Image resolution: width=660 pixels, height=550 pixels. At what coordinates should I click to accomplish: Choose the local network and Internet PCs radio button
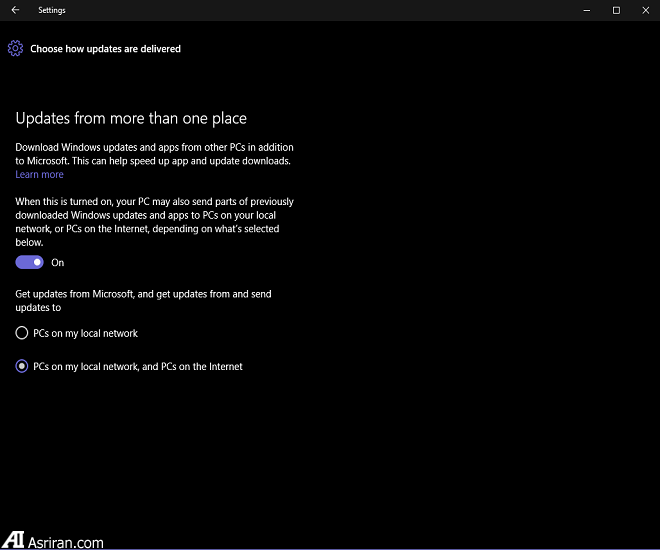click(x=22, y=367)
